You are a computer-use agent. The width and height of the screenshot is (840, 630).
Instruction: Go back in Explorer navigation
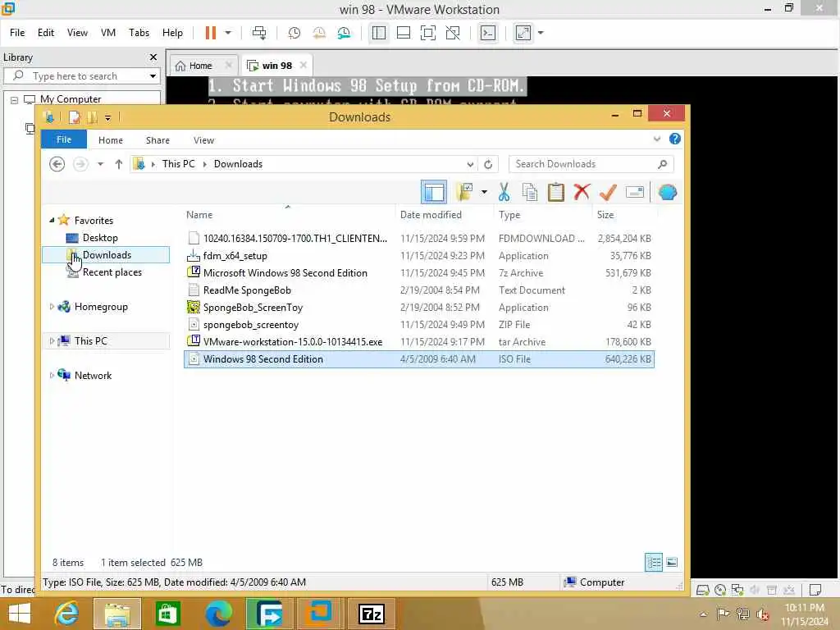pos(57,164)
